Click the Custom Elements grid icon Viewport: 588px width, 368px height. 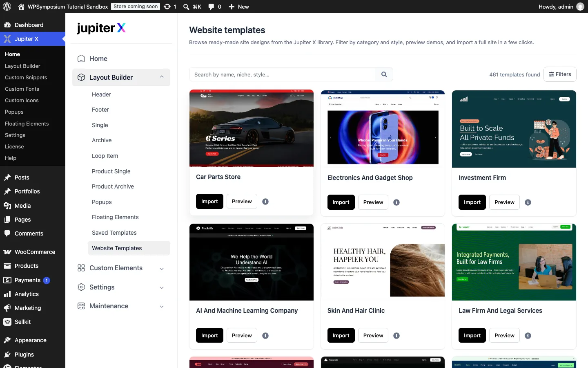coord(81,268)
